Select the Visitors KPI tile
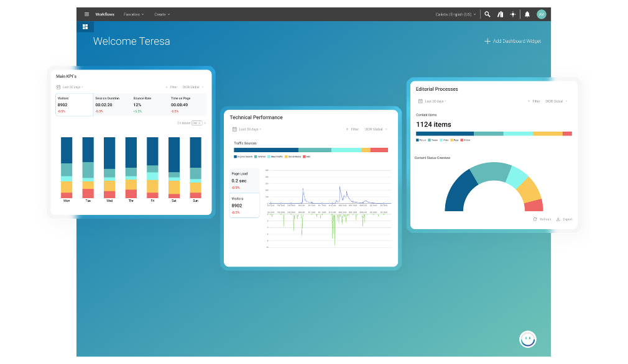The width and height of the screenshot is (628, 364). click(75, 104)
